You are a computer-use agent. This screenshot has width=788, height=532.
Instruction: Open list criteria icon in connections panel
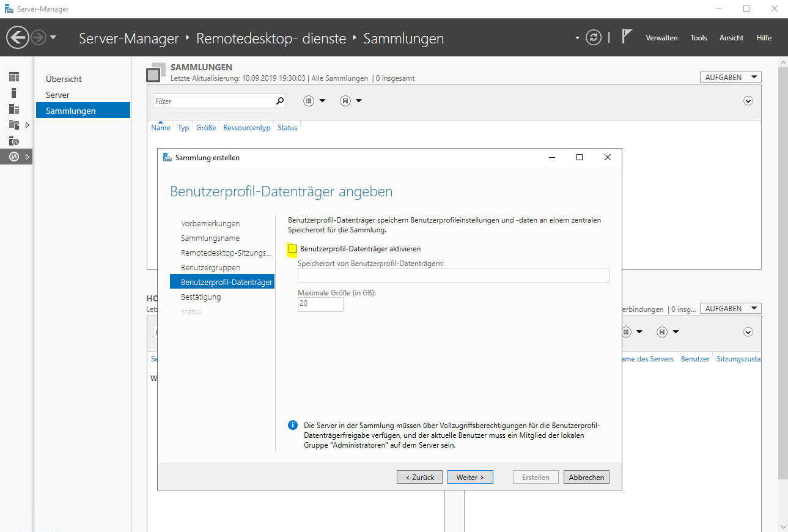(x=626, y=331)
